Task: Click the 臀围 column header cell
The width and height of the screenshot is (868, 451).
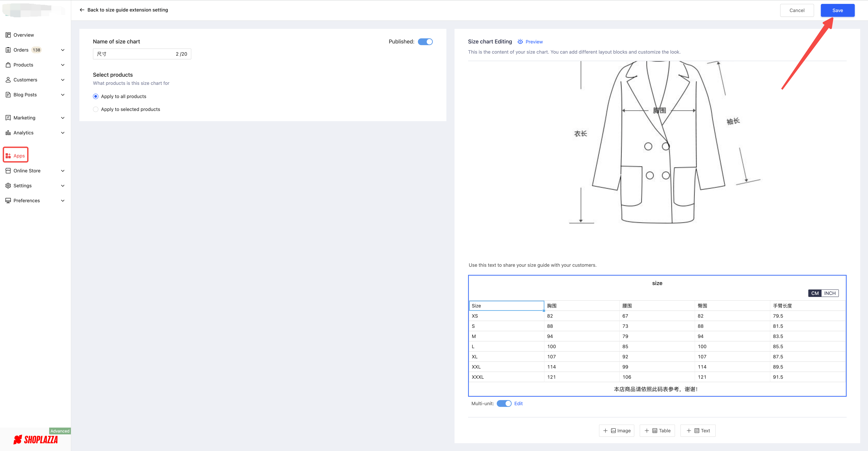Action: tap(732, 306)
